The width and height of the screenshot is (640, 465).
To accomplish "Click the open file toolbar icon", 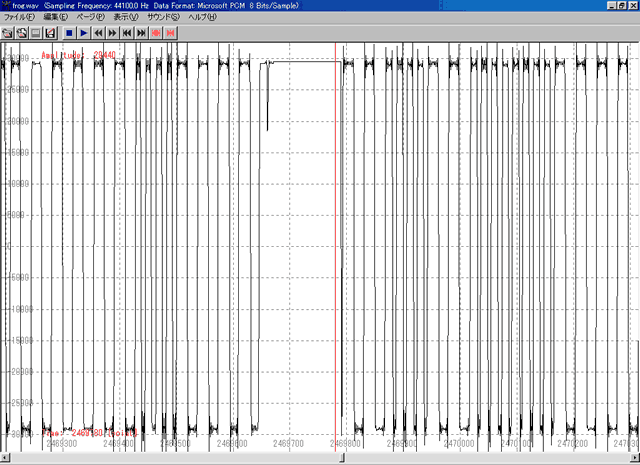I will tap(7, 33).
